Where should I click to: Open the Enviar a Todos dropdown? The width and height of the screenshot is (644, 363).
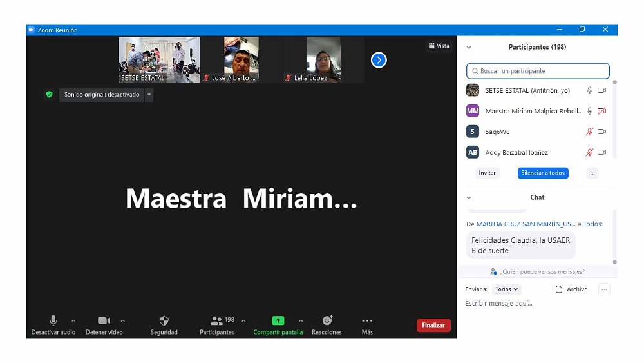point(507,289)
